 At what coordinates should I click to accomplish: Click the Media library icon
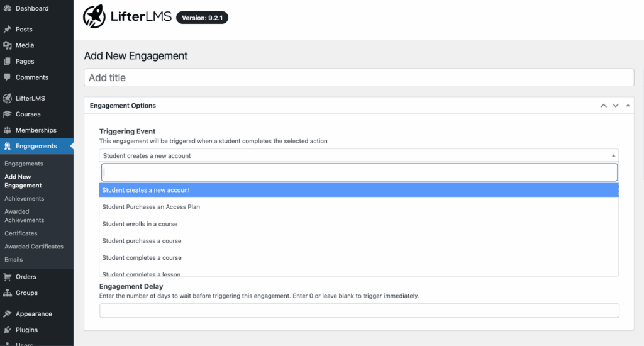click(7, 45)
